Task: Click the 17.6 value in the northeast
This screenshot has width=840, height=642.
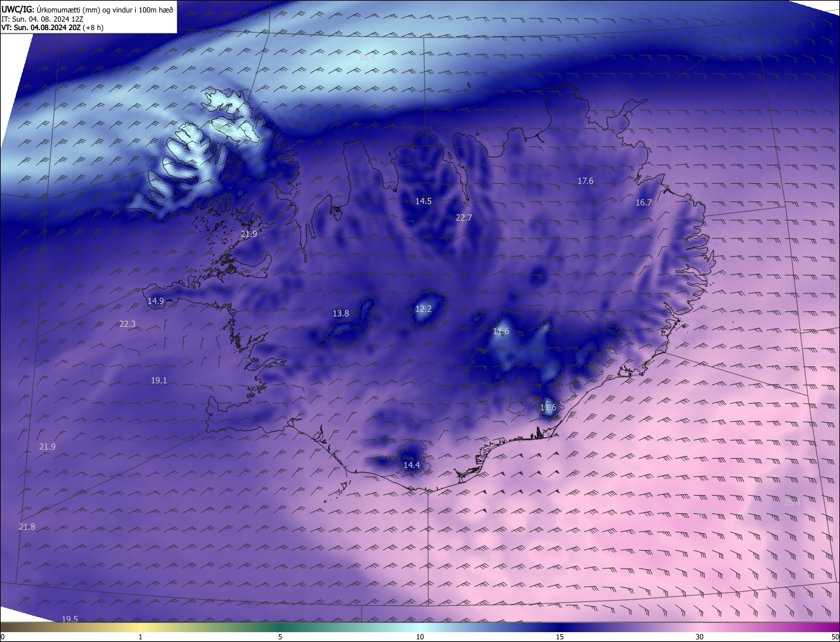Action: [x=585, y=181]
